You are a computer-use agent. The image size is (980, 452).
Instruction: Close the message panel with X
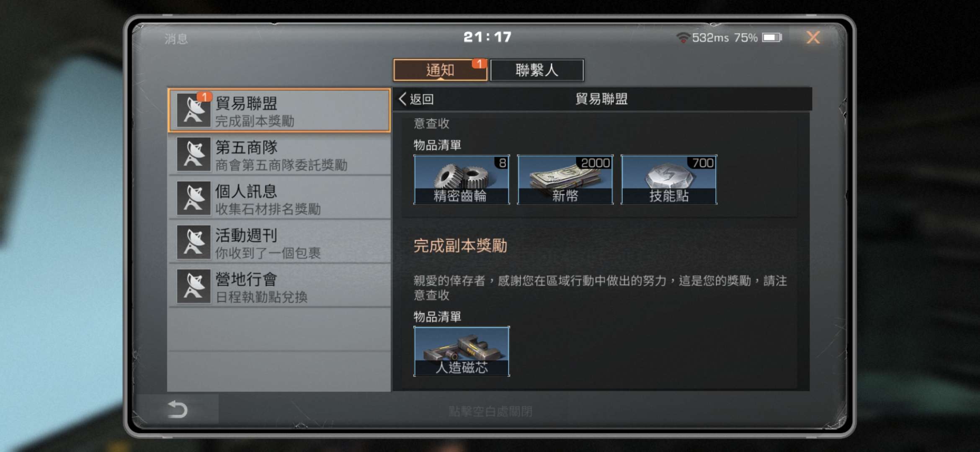click(813, 38)
